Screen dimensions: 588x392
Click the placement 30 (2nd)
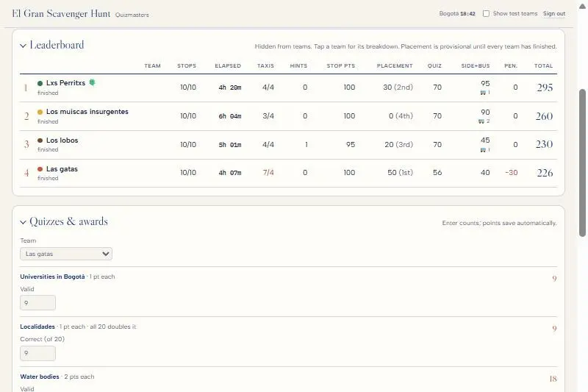398,88
